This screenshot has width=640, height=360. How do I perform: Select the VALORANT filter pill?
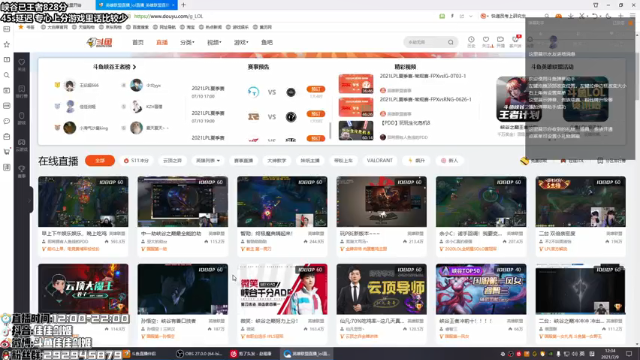click(380, 161)
